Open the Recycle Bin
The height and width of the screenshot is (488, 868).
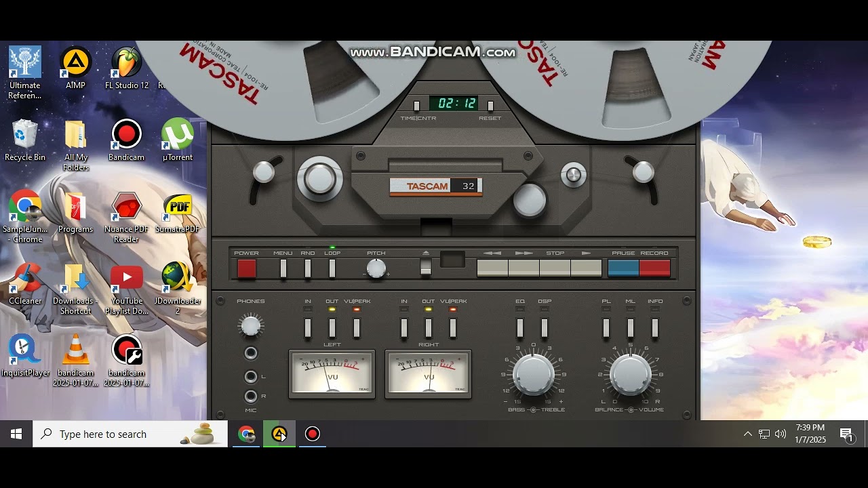pos(25,140)
